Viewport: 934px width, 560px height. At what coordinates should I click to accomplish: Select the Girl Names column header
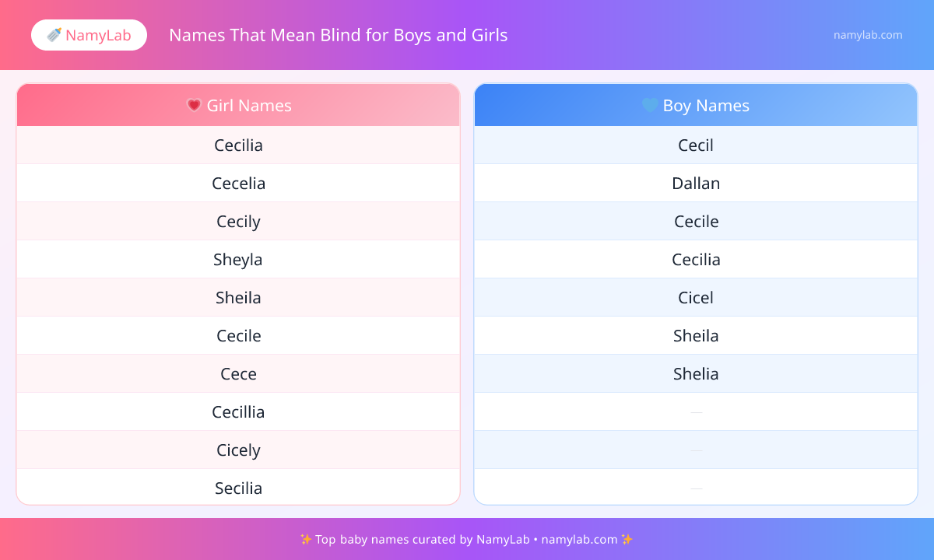click(238, 105)
